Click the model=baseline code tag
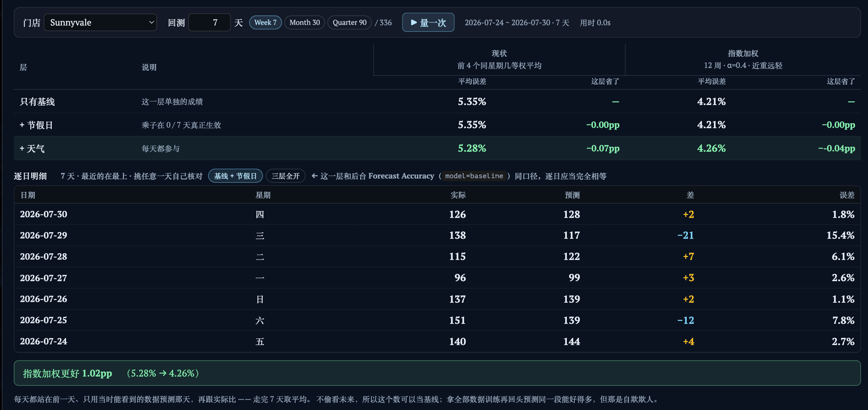 [x=474, y=176]
